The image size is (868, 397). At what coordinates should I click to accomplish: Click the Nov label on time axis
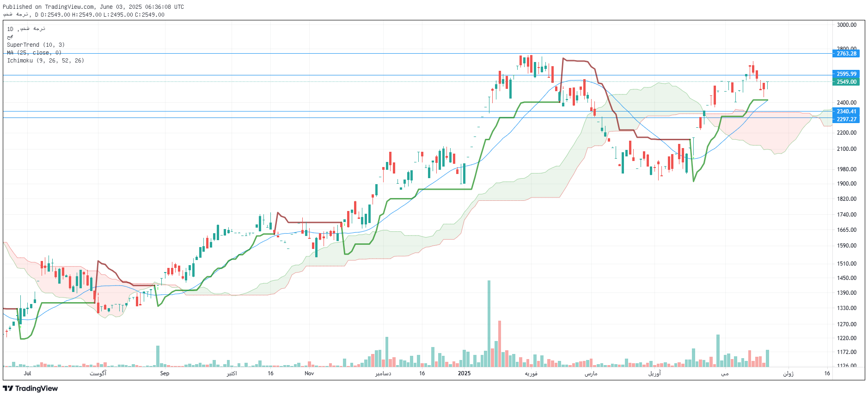click(x=309, y=373)
